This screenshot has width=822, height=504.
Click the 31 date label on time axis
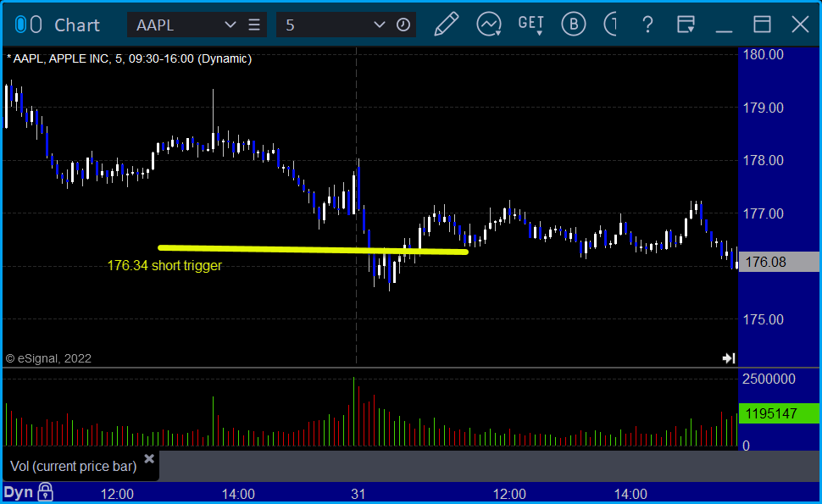click(x=358, y=494)
